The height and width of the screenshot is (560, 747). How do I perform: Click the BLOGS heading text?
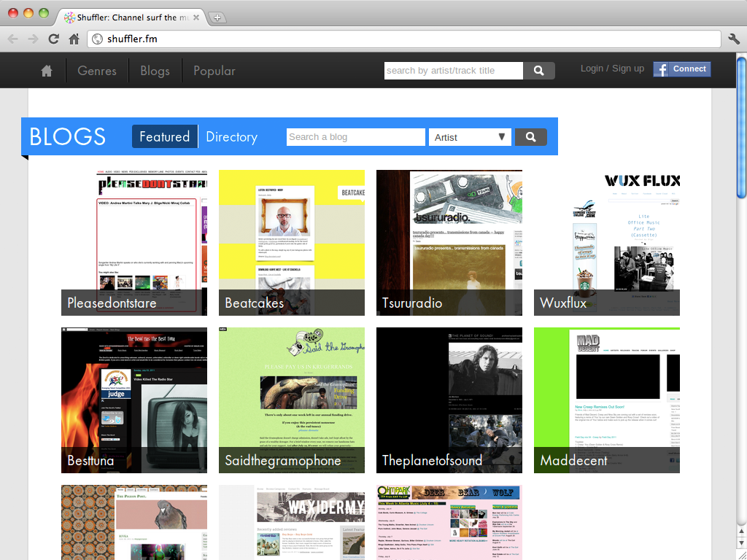[68, 136]
